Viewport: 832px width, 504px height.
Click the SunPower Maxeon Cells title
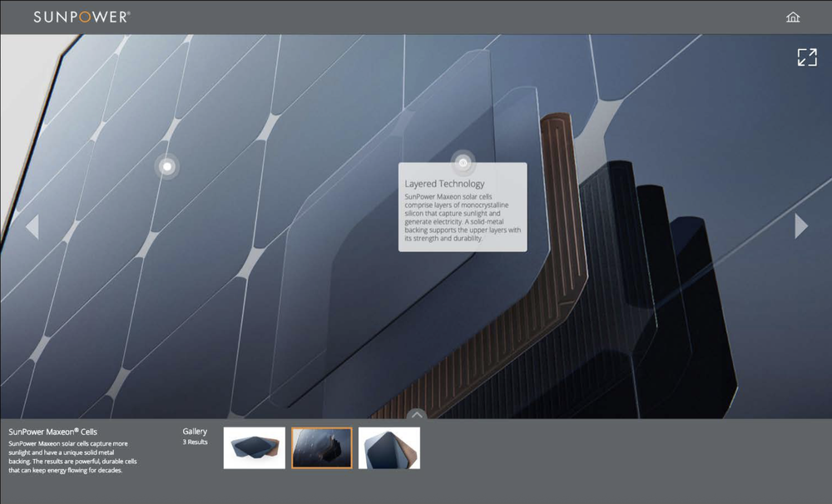53,432
